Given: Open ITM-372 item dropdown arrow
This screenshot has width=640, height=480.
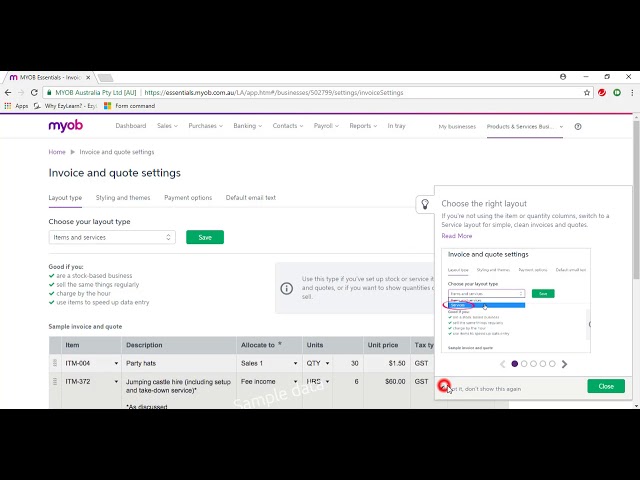Looking at the screenshot, I should coord(116,382).
